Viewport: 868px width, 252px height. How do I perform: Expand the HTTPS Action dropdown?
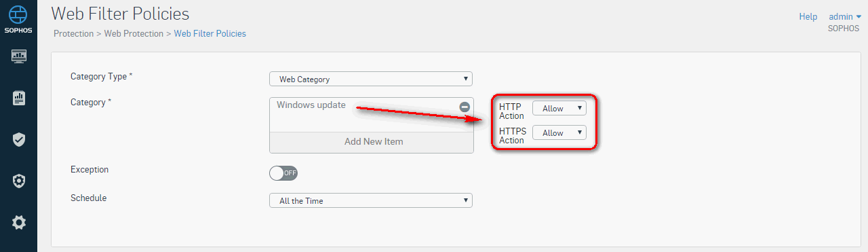point(559,132)
